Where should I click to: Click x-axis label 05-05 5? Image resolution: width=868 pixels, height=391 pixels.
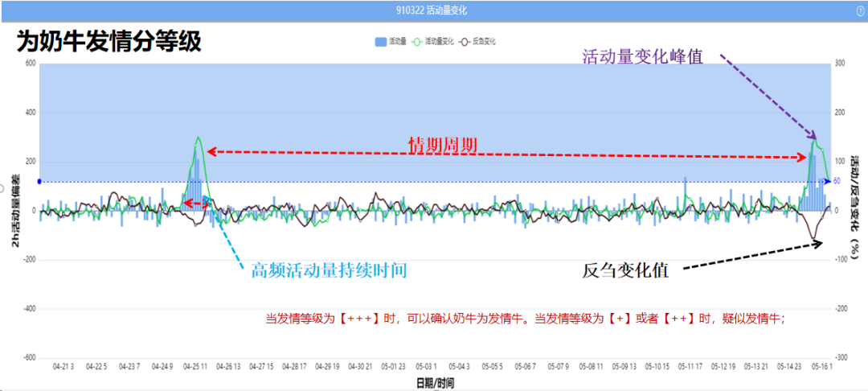492,367
